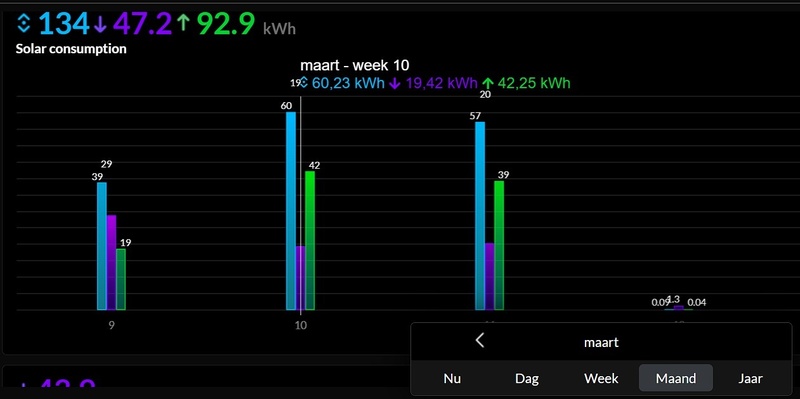Go to the previous month with the back chevron
Screen dimensions: 800x399
point(480,340)
